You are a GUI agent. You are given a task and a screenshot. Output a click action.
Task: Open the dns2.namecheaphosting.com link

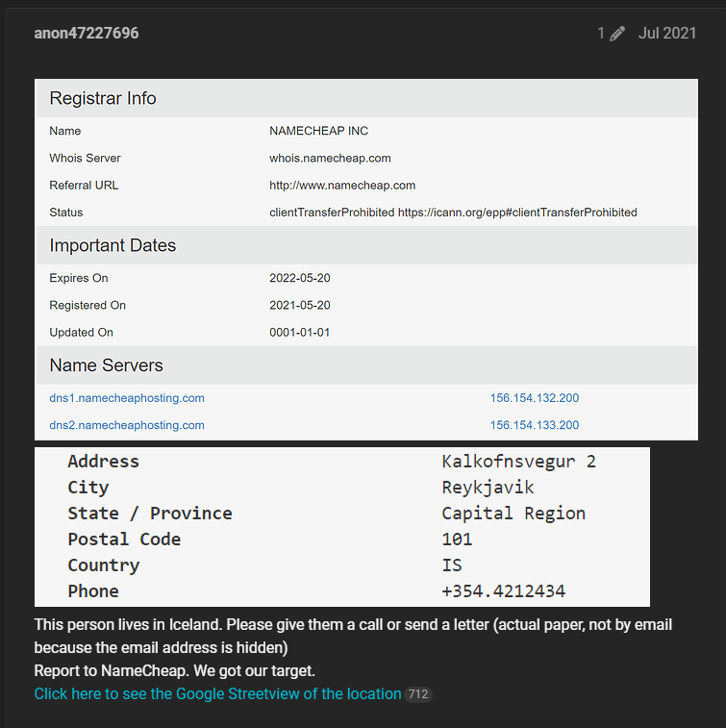point(127,425)
